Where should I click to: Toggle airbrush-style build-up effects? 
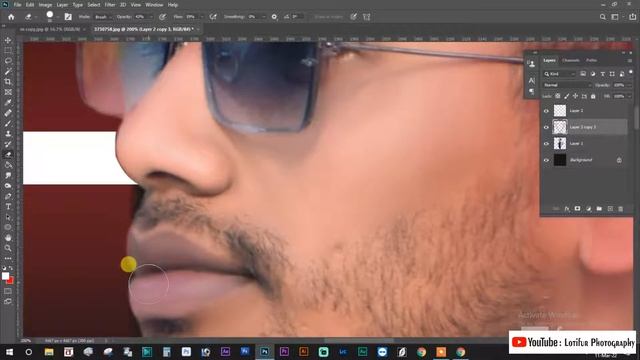pyautogui.click(x=213, y=17)
